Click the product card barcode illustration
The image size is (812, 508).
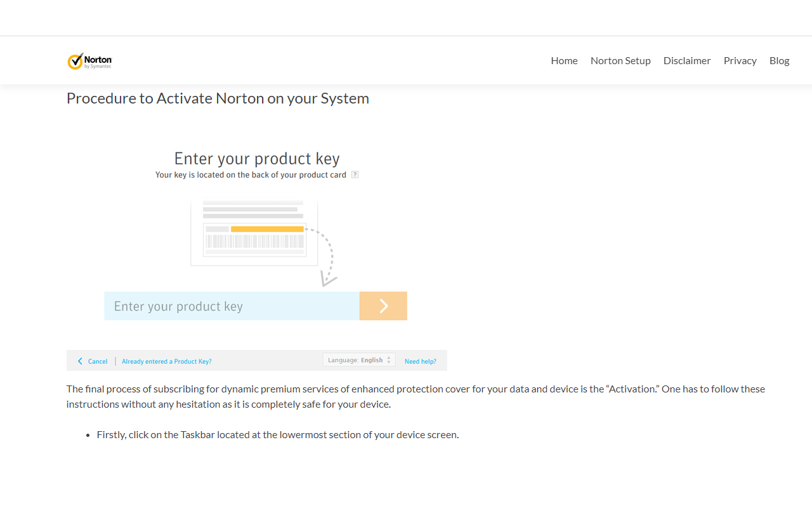click(x=254, y=241)
